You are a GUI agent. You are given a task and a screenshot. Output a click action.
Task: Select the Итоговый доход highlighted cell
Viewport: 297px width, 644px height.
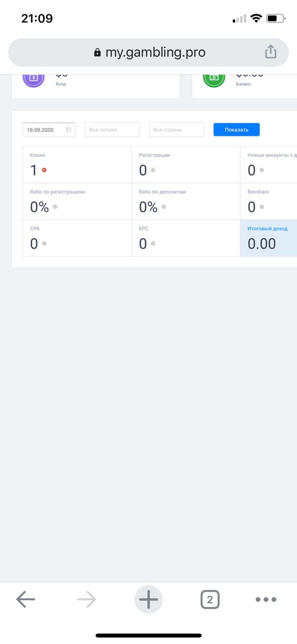pos(268,238)
